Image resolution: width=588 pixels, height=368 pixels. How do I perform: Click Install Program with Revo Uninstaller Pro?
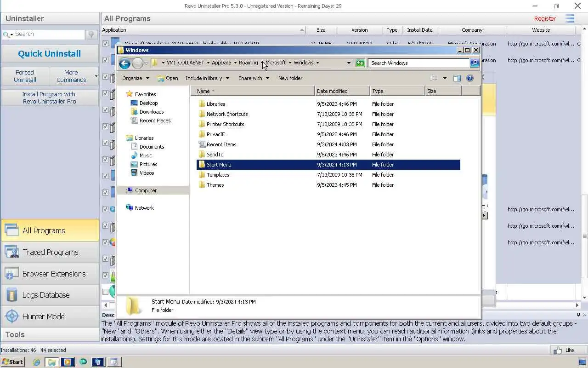pyautogui.click(x=50, y=98)
